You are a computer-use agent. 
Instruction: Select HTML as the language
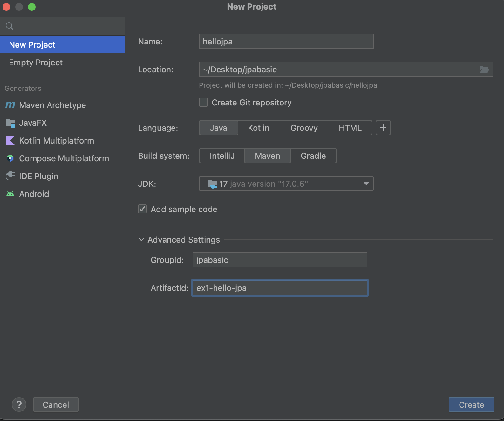[350, 128]
